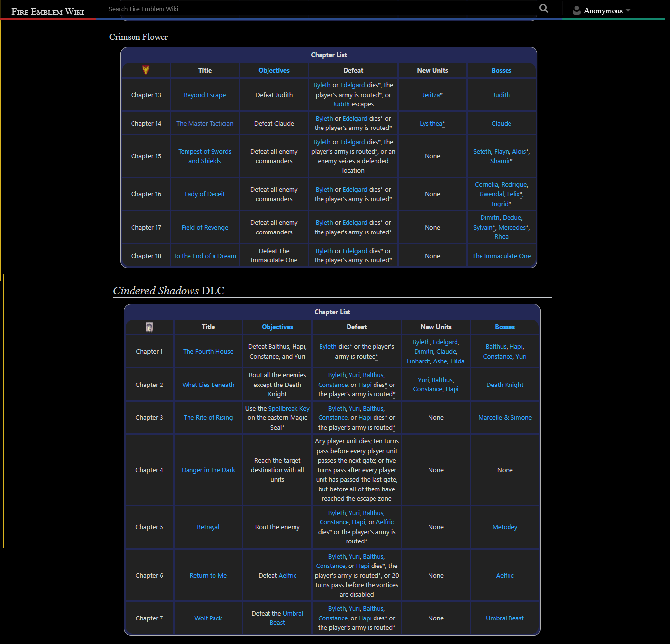The width and height of the screenshot is (670, 644).
Task: Open the Return to Me chapter link
Action: click(x=208, y=576)
